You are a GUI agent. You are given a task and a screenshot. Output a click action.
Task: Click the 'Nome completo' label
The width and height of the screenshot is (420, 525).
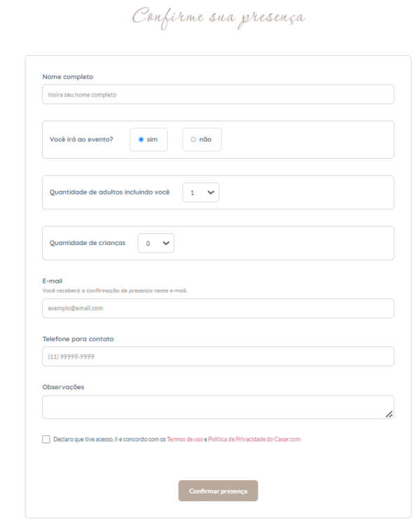pyautogui.click(x=68, y=77)
